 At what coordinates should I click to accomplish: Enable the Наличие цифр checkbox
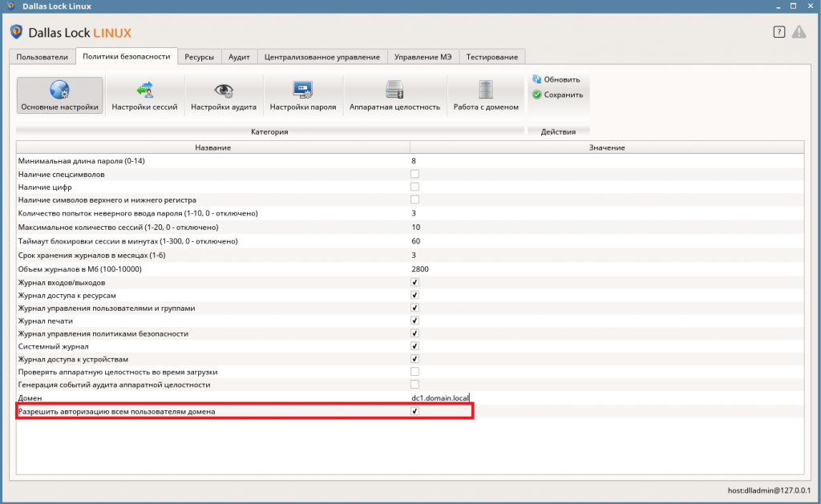point(415,187)
